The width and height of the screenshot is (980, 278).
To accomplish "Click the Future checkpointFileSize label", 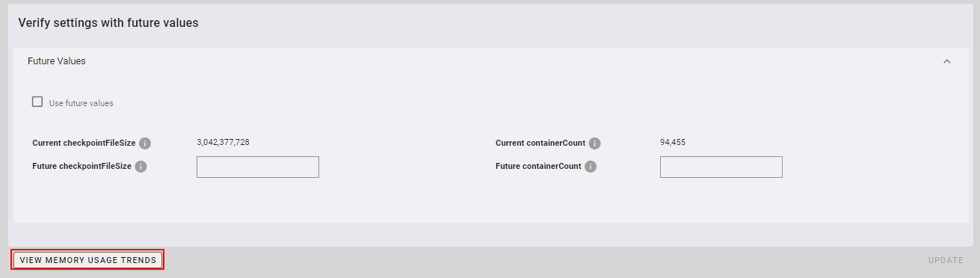I will [x=82, y=166].
